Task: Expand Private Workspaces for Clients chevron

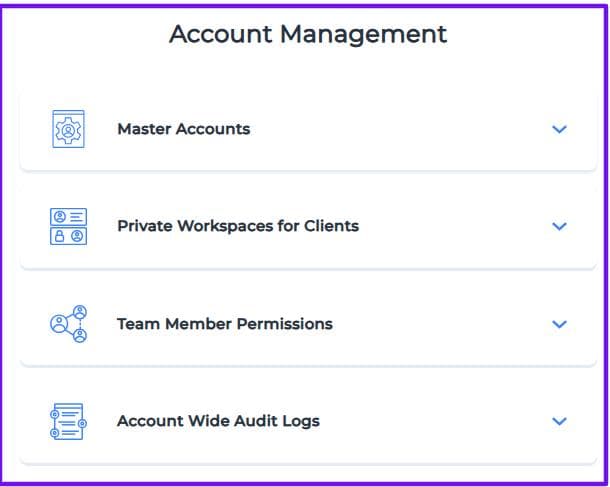Action: (x=559, y=226)
